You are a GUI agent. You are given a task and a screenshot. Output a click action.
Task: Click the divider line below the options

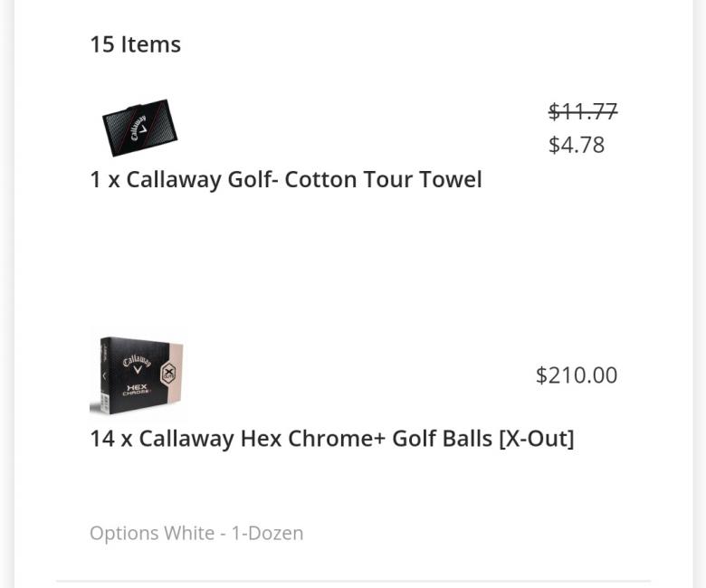[x=353, y=581]
